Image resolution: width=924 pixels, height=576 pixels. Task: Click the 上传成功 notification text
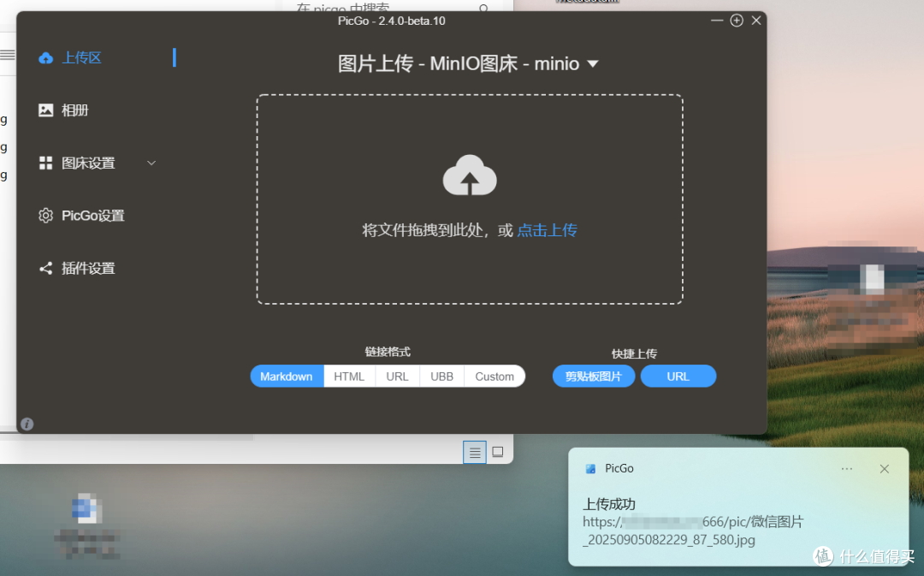coord(609,504)
